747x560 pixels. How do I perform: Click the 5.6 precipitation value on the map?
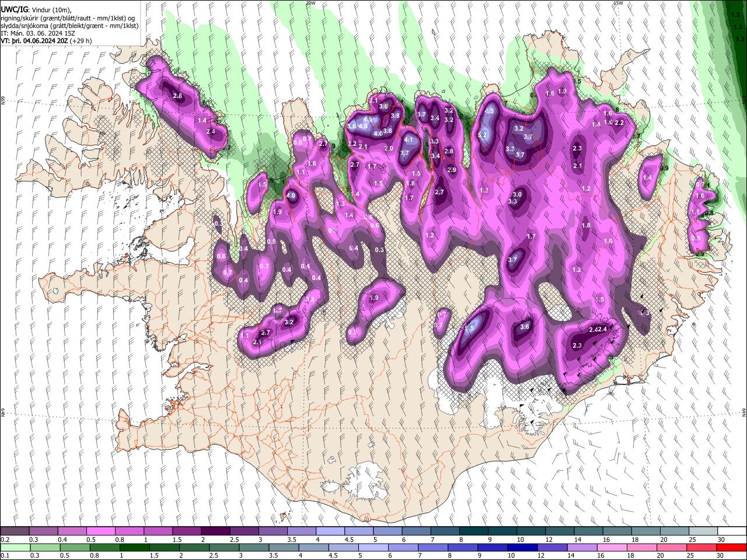coord(352,127)
